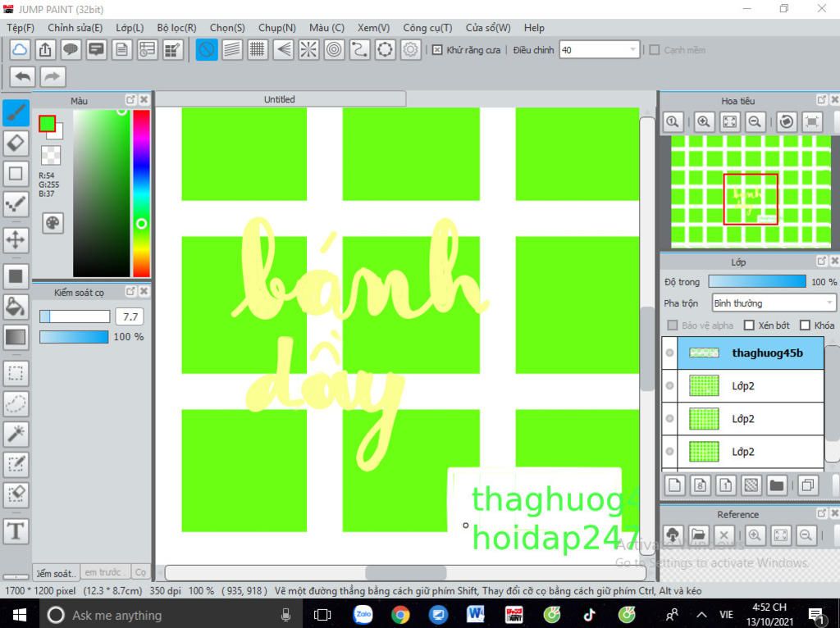Enable radial snap

[x=308, y=50]
